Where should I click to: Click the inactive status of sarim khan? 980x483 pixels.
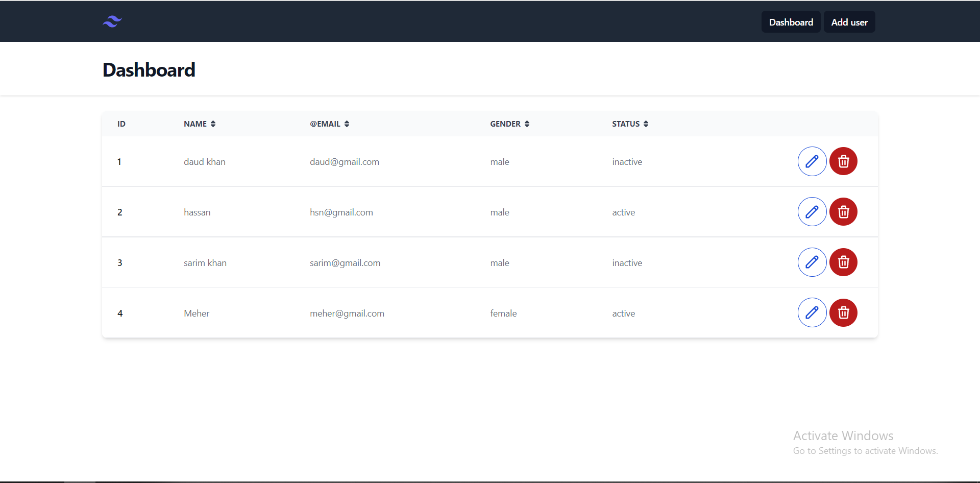[x=626, y=262]
